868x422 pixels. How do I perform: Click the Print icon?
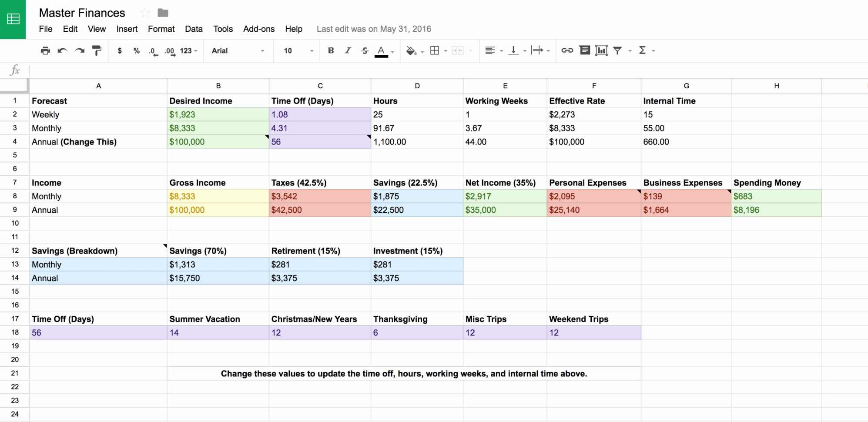coord(45,50)
